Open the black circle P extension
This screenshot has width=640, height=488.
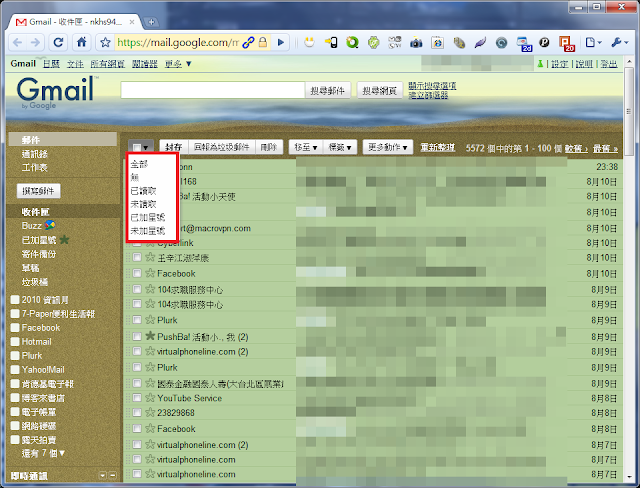544,42
